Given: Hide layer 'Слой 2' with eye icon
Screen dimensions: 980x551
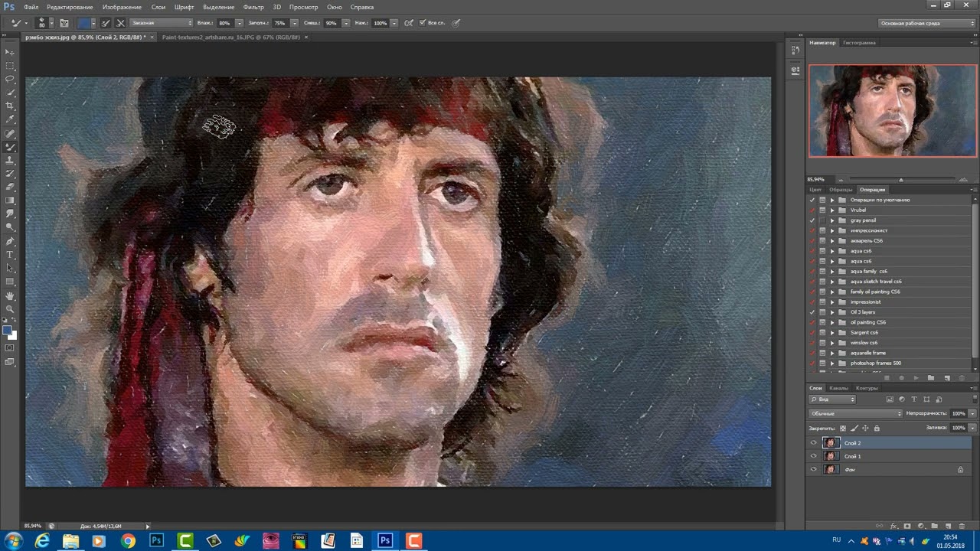Looking at the screenshot, I should tap(813, 443).
